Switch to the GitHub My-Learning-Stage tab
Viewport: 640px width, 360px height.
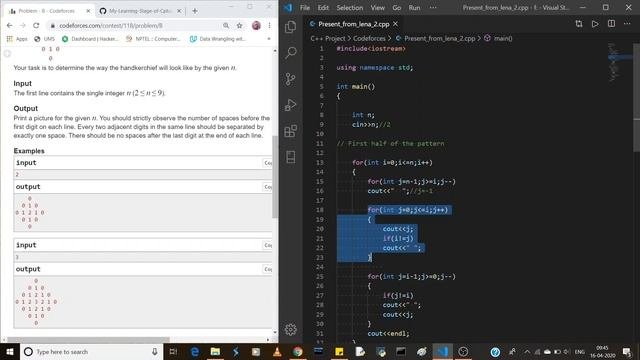[140, 11]
